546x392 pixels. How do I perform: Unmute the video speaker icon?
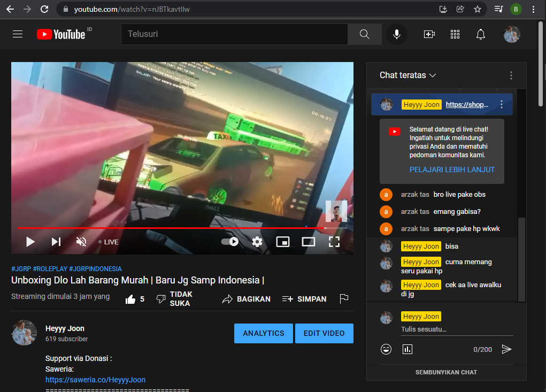pos(81,242)
